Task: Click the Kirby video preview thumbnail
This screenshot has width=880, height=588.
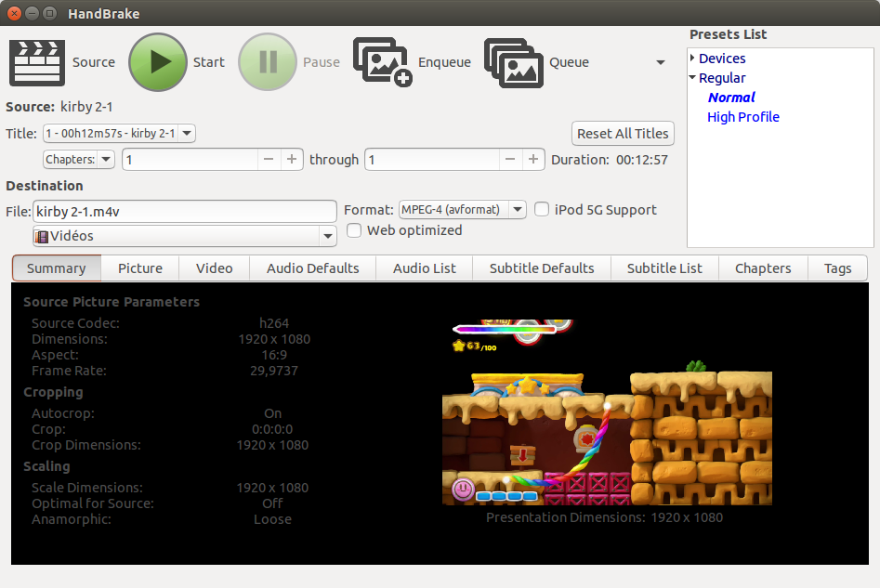Action: point(607,412)
